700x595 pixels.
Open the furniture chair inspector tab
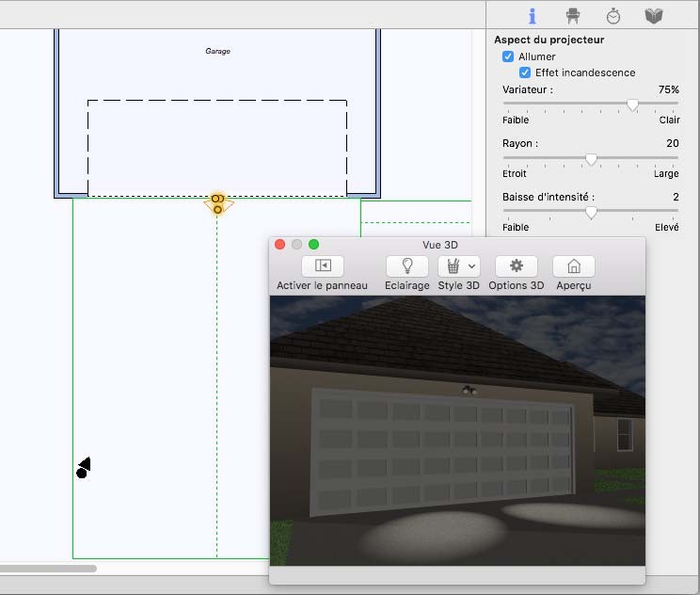[572, 16]
